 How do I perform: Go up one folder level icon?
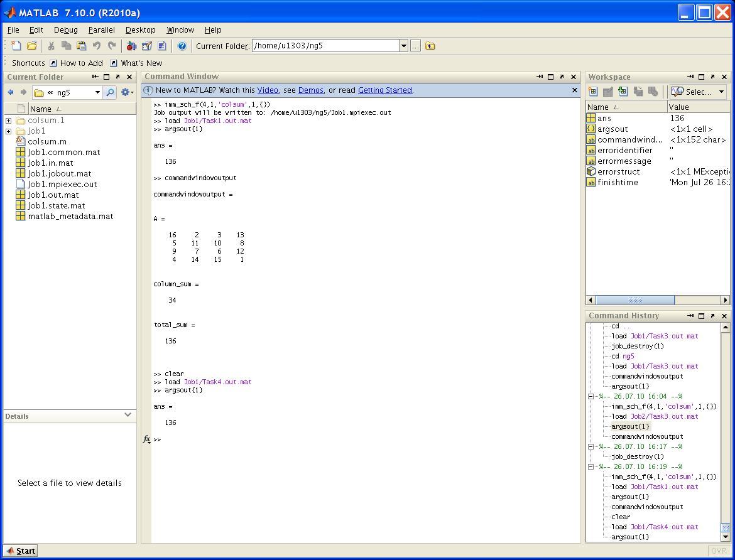(x=430, y=46)
